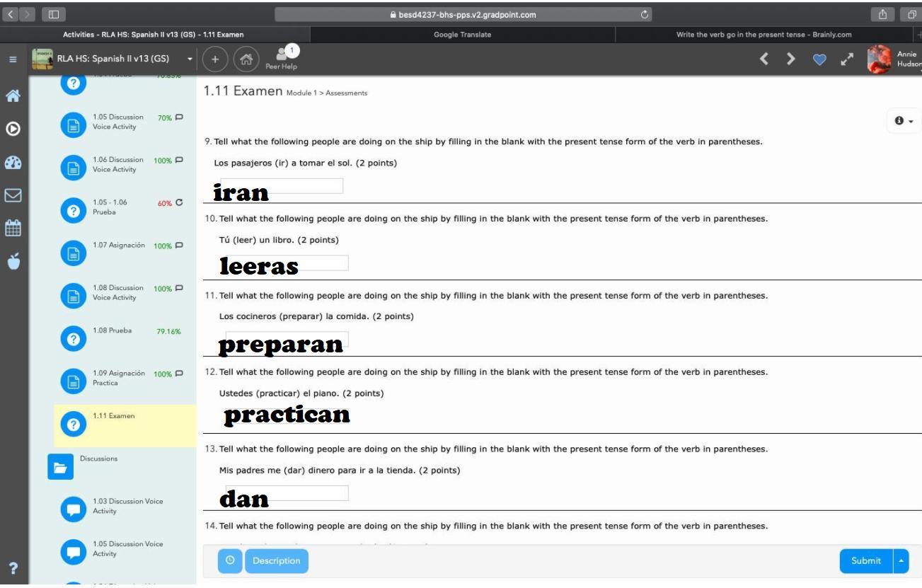Screen dimensions: 922x588
Task: Click the '1.11 Examen' page heading
Action: coord(243,91)
